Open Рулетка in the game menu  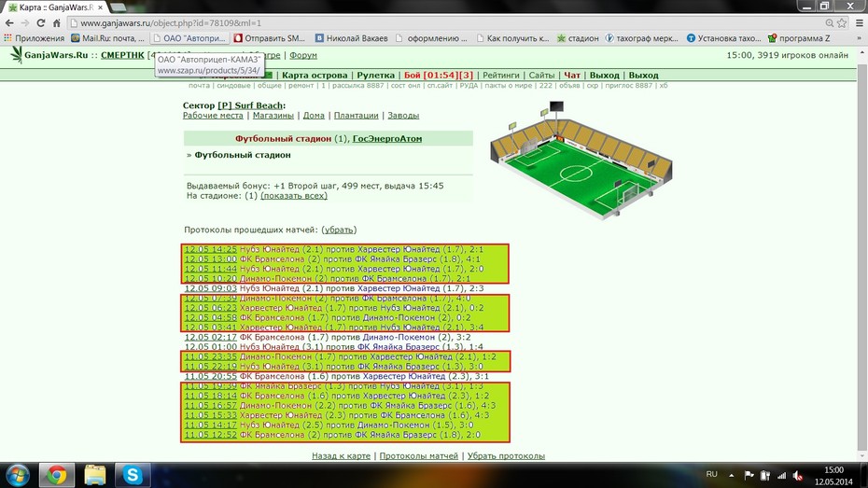coord(375,76)
